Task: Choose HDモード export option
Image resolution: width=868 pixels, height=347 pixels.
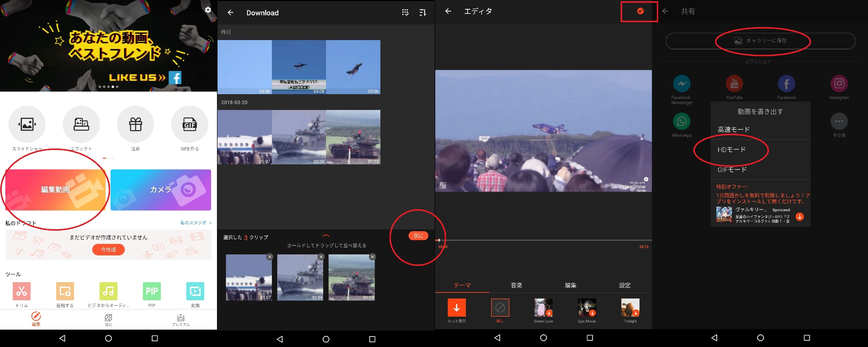Action: [x=731, y=150]
